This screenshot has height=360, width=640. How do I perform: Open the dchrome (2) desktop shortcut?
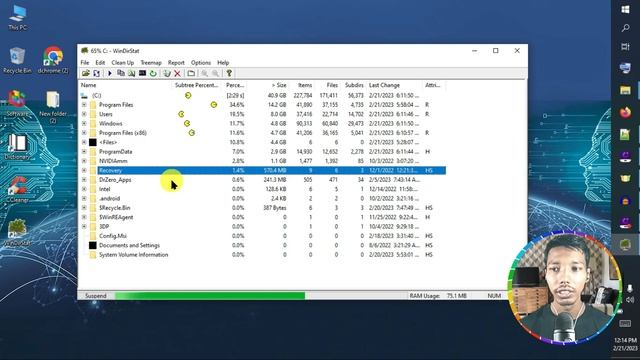click(x=53, y=60)
